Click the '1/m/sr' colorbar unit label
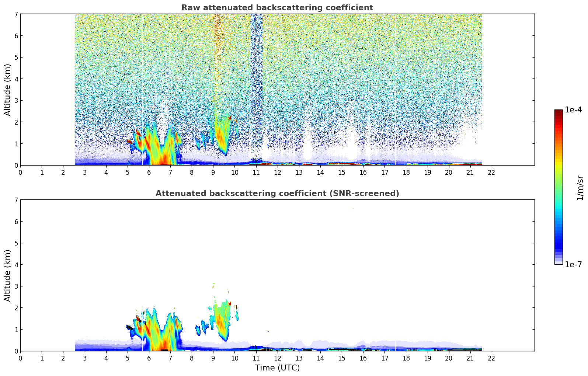 pyautogui.click(x=580, y=187)
